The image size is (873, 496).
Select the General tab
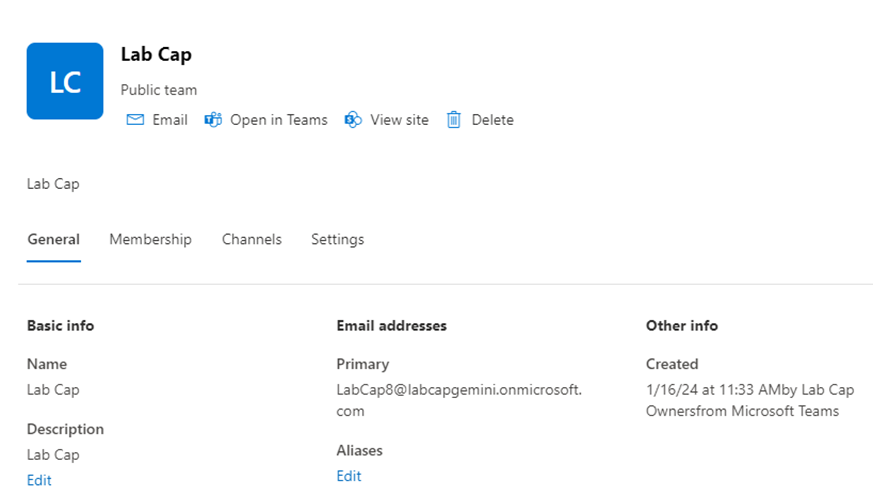53,239
